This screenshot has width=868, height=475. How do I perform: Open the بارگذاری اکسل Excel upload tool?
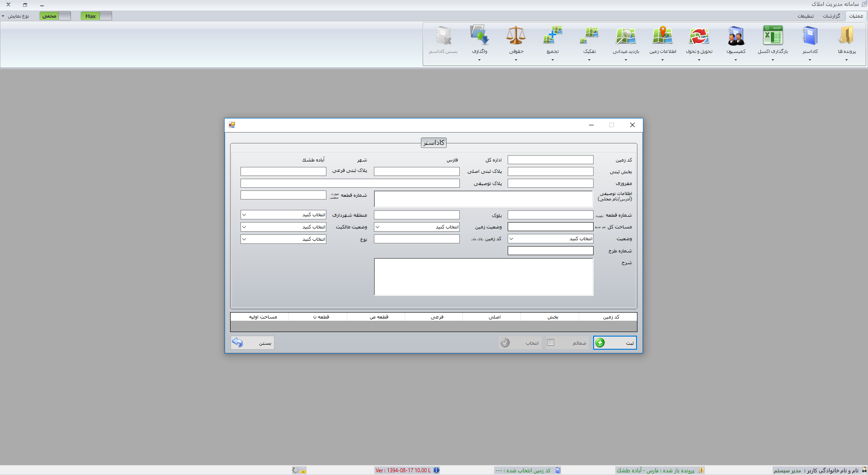click(773, 43)
